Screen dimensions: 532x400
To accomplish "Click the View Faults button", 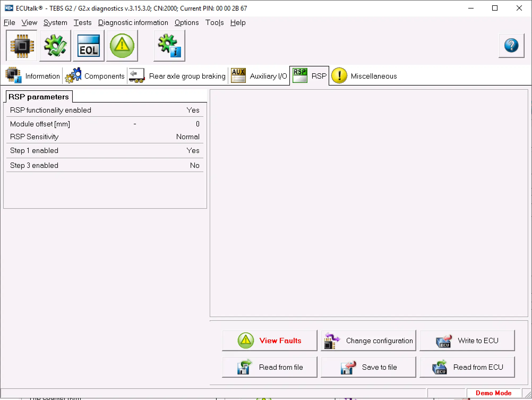I will click(269, 341).
